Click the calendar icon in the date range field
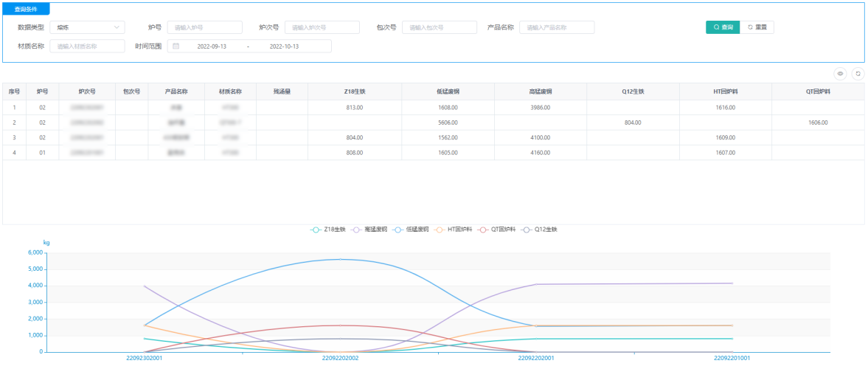This screenshot has width=868, height=369. click(176, 46)
